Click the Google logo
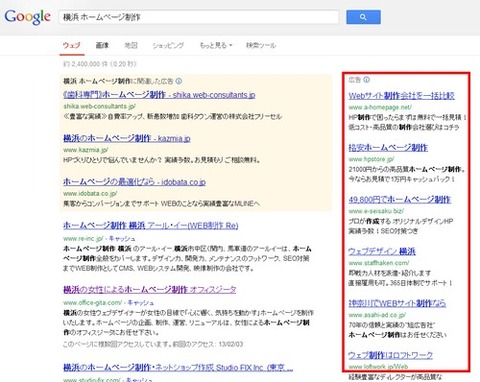The image size is (480, 382). click(x=27, y=17)
